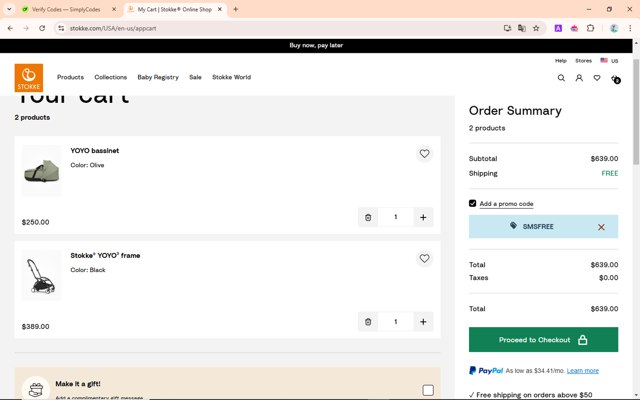Click the Add a promo code link
The image size is (640, 400).
[506, 204]
